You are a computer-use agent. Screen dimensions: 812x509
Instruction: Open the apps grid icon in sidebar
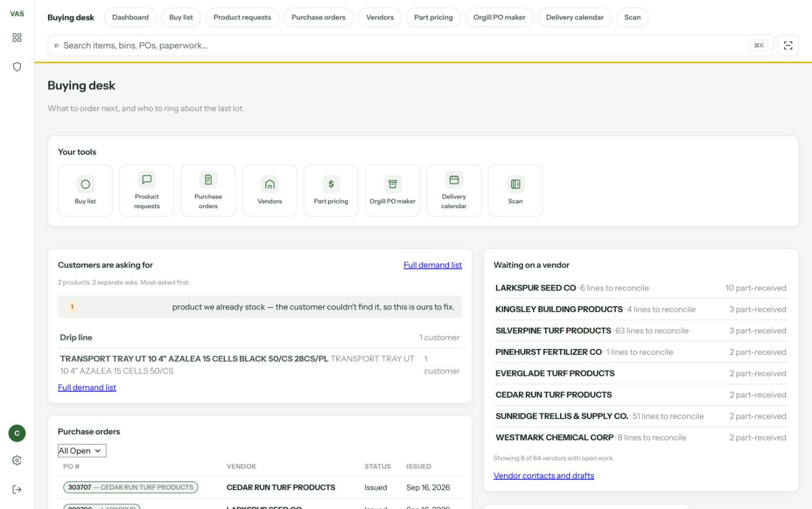17,38
